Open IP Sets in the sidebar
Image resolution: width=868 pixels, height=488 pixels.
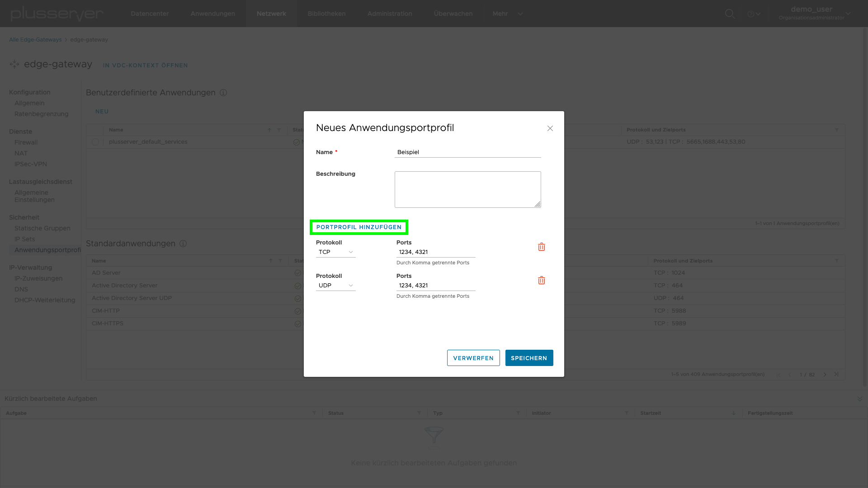click(x=24, y=239)
